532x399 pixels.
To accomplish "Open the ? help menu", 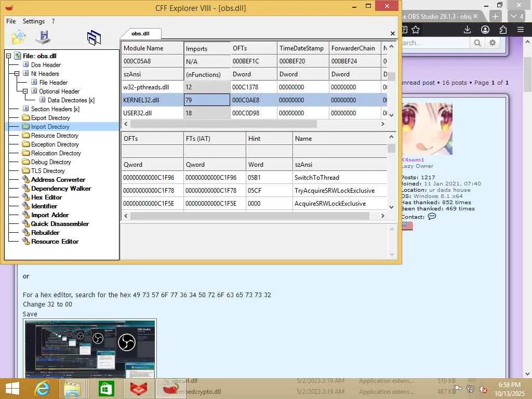I will [54, 21].
